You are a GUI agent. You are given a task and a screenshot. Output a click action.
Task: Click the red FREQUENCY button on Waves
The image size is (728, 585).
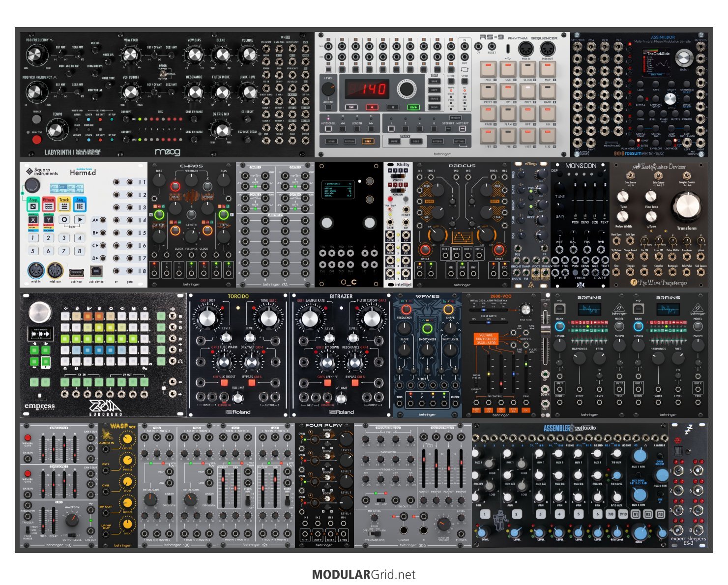(x=406, y=309)
